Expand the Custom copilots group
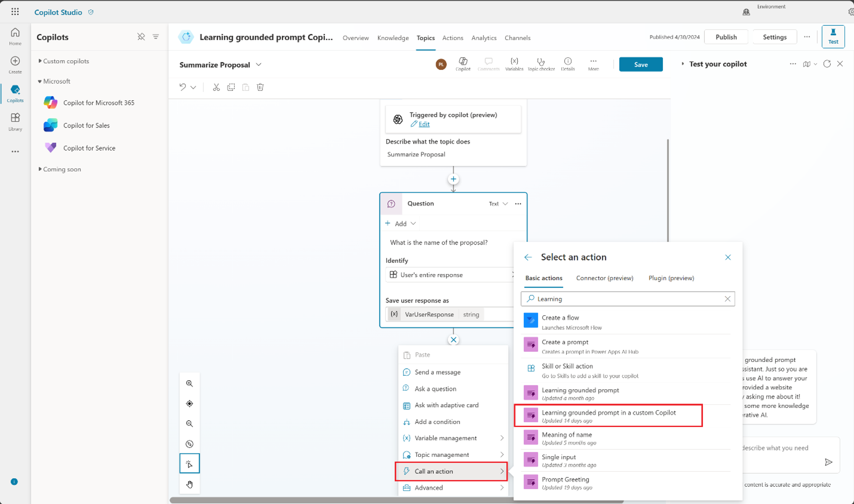 pos(40,61)
